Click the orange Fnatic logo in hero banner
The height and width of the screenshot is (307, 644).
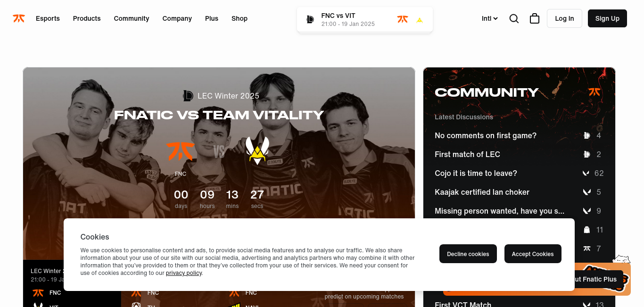[x=181, y=151]
